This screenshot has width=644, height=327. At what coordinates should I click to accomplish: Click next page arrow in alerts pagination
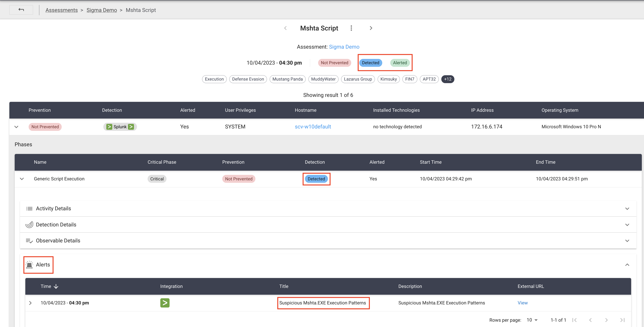(606, 320)
